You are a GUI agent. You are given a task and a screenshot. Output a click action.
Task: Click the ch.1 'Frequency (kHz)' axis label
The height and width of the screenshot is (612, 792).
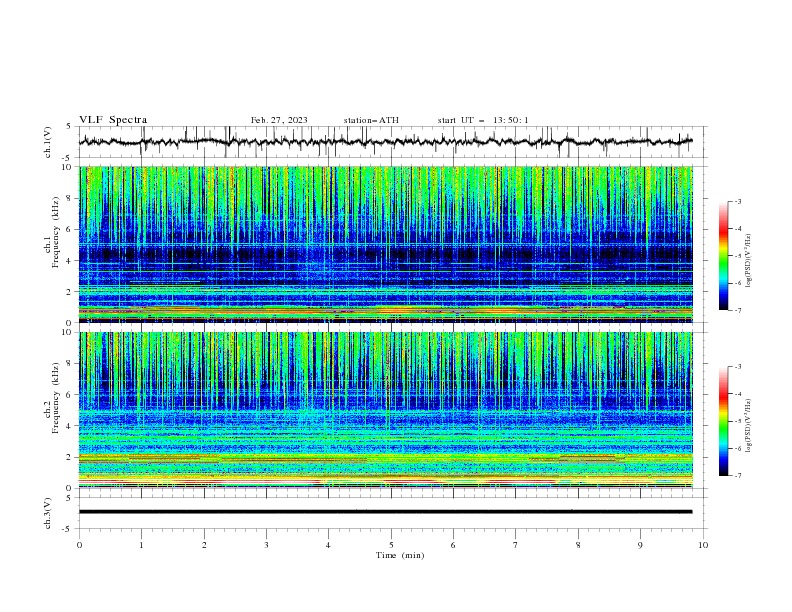56,232
